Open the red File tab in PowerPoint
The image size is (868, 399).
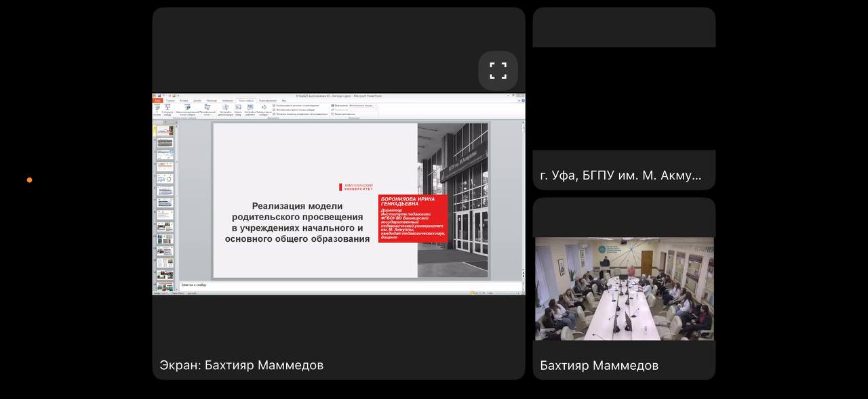pyautogui.click(x=157, y=100)
